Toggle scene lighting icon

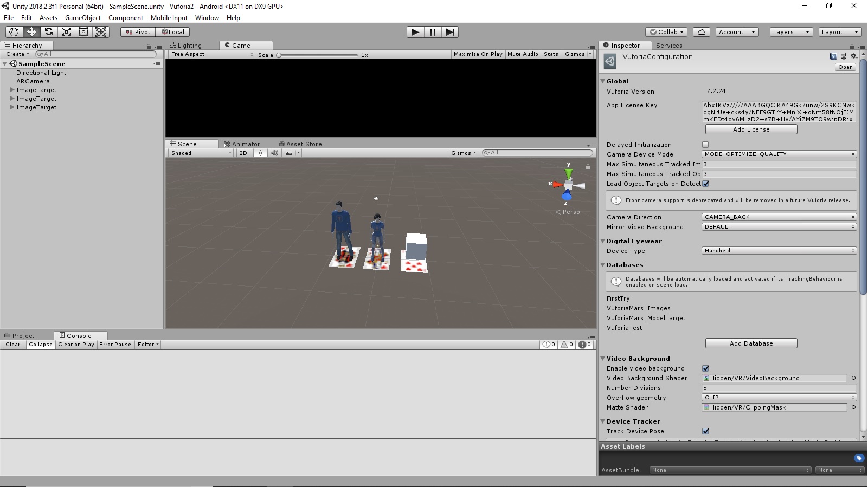(261, 153)
